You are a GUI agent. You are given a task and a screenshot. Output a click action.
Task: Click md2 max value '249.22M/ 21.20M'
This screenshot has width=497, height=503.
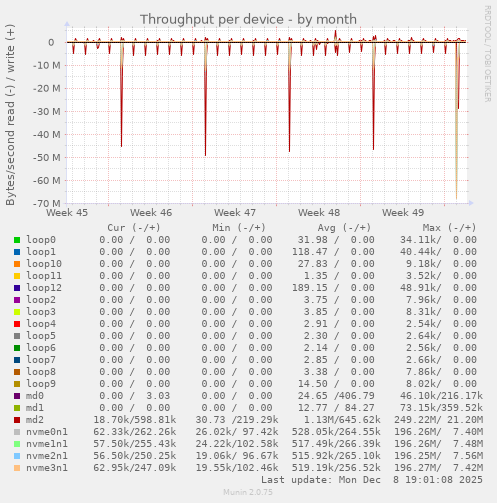(x=439, y=420)
